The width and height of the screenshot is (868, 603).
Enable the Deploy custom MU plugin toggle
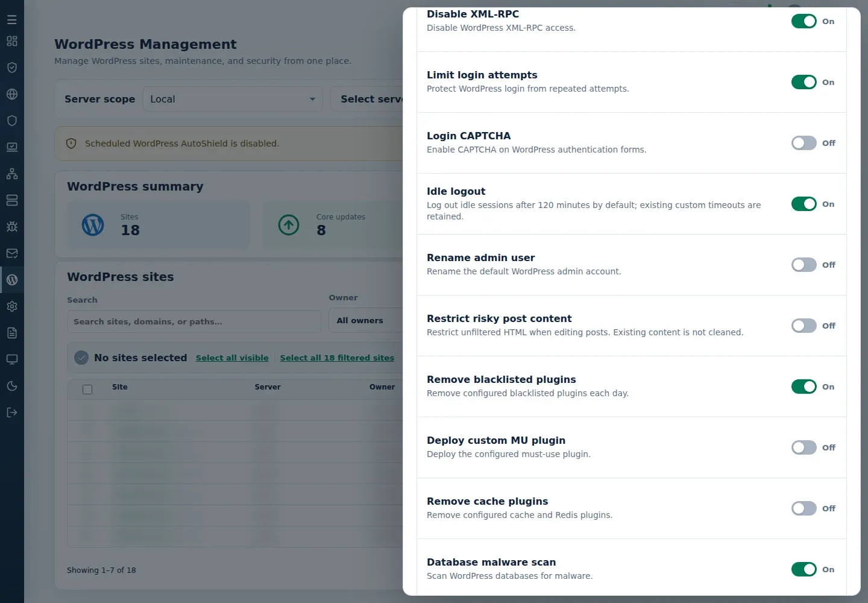[x=804, y=447]
